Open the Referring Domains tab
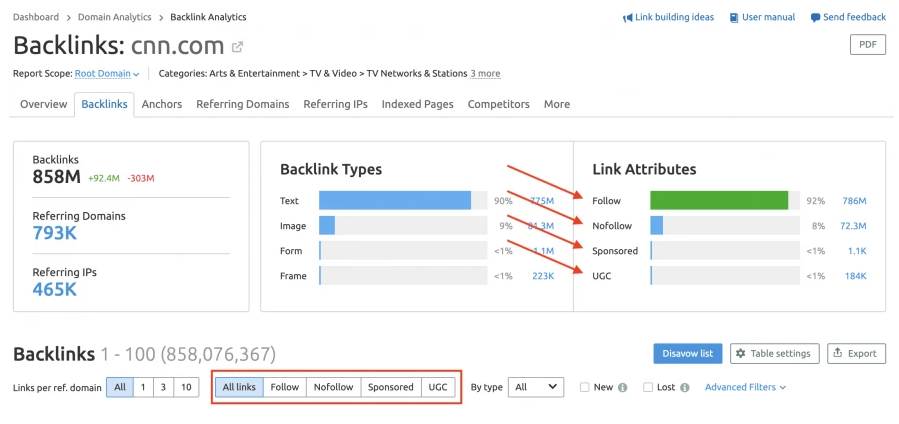This screenshot has height=424, width=899. tap(242, 104)
